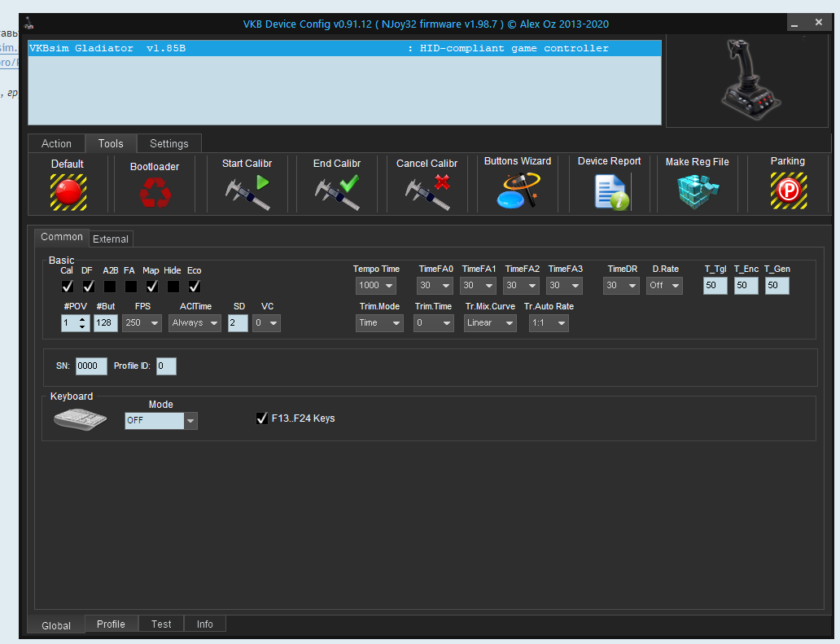Click the Make Reg File cube icon

coord(698,191)
